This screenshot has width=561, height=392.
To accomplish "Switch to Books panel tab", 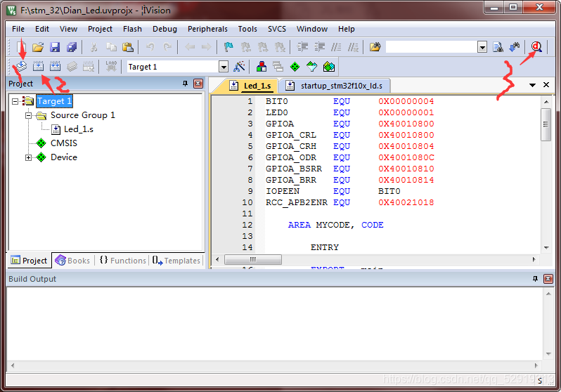I will [x=72, y=261].
